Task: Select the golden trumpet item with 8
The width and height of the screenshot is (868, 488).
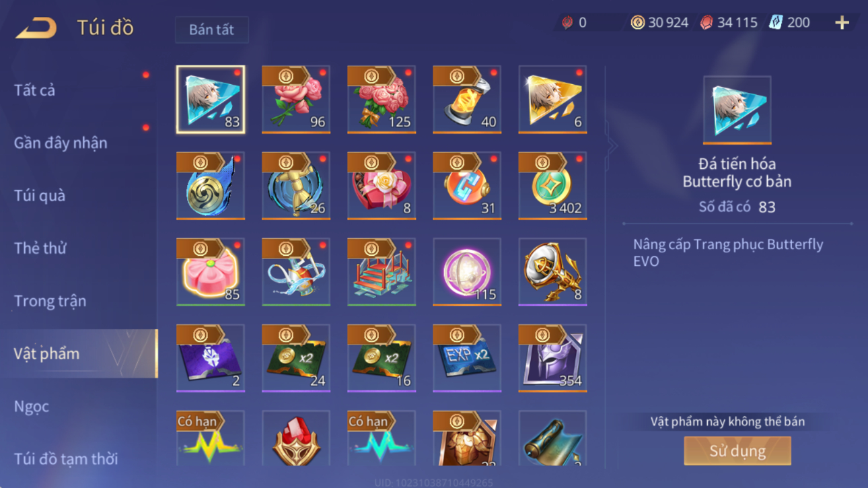Action: 552,272
